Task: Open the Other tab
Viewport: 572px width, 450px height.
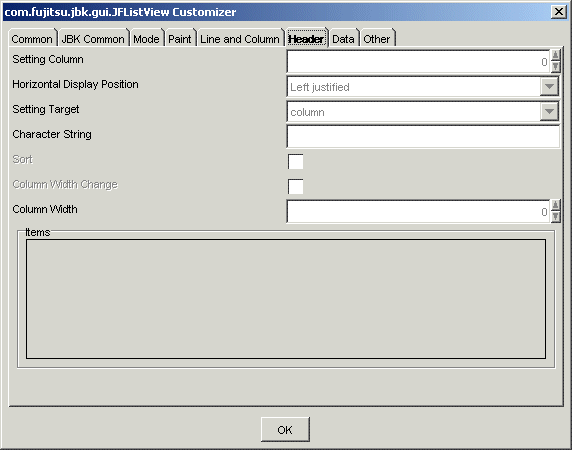Action: click(x=377, y=38)
